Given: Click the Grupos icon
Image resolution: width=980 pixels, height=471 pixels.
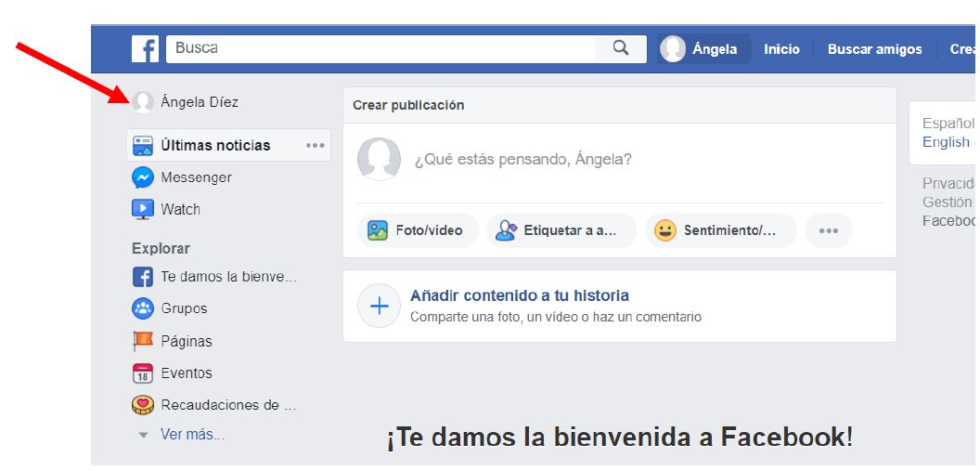Looking at the screenshot, I should coord(143,308).
